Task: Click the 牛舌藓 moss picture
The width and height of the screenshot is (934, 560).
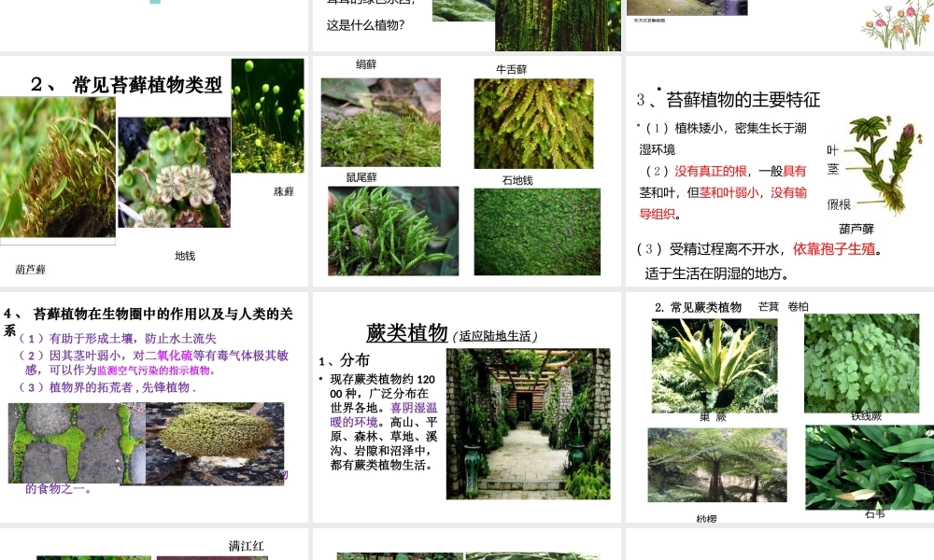Action: (x=533, y=123)
